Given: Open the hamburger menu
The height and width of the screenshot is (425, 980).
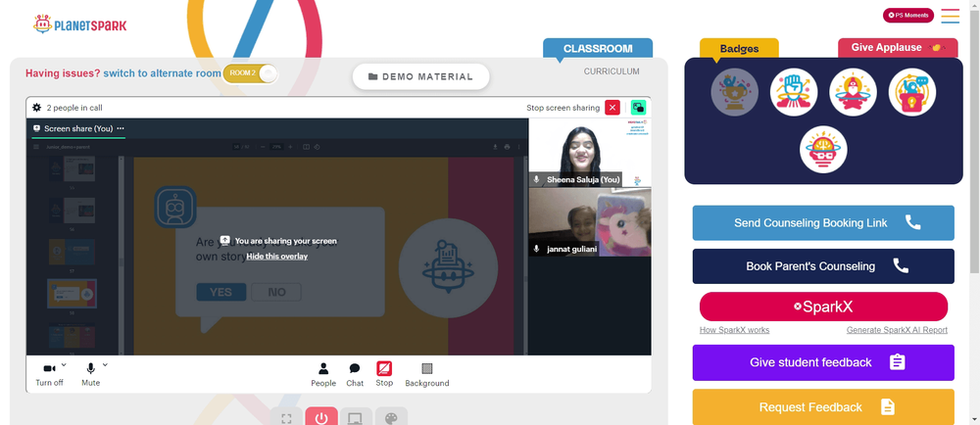Looking at the screenshot, I should click(x=950, y=16).
